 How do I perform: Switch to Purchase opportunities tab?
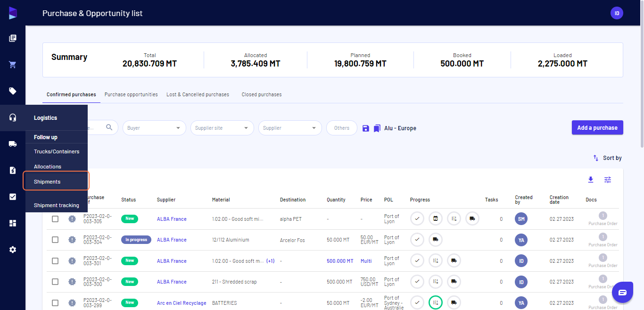click(131, 94)
